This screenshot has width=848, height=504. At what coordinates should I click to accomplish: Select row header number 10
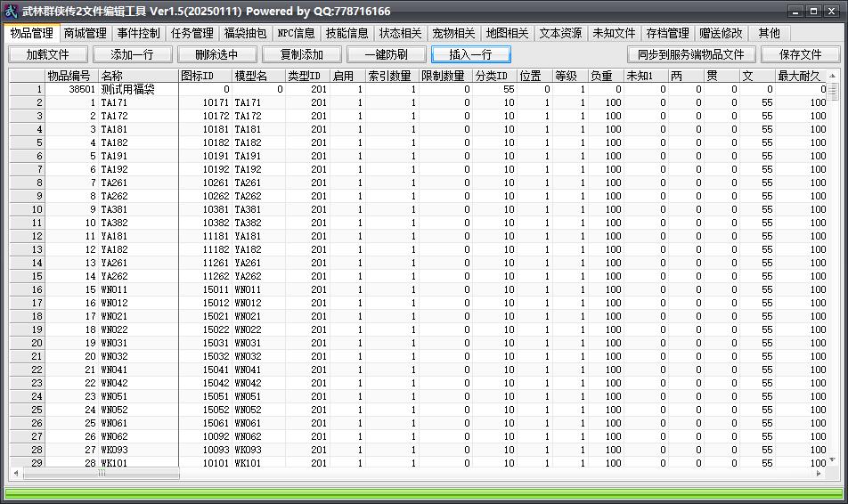tap(27, 209)
